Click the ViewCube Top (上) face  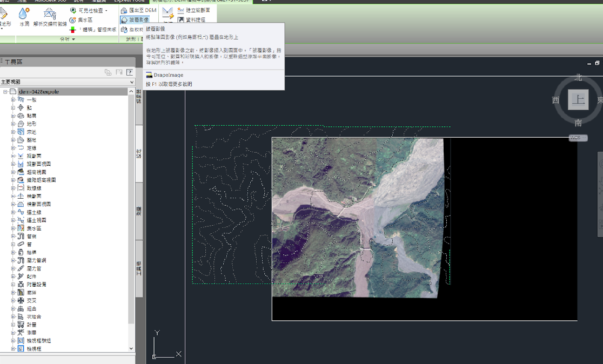tap(578, 99)
